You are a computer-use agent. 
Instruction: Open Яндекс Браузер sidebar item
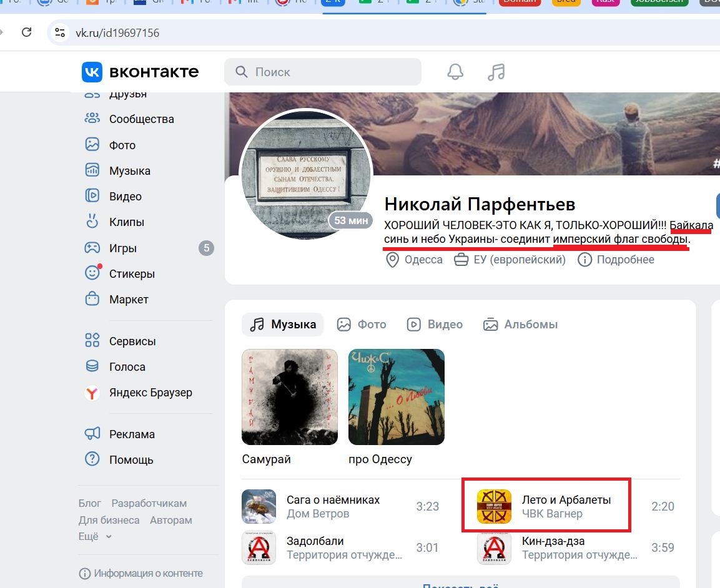coord(138,393)
